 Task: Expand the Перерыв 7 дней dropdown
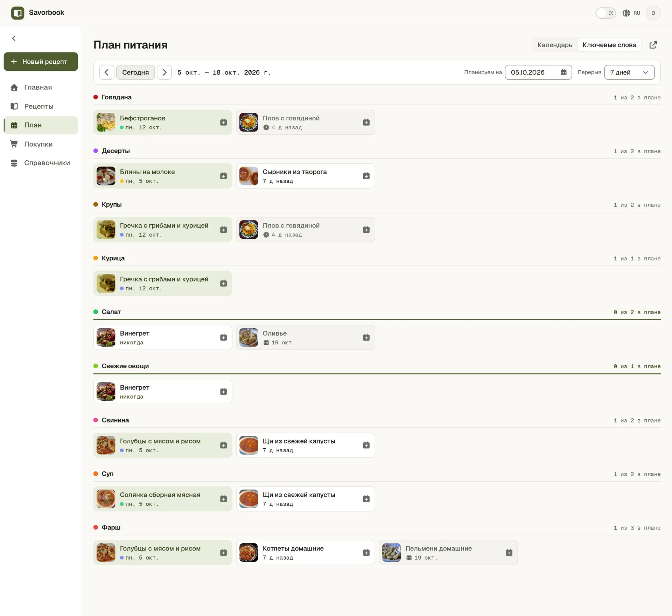629,72
